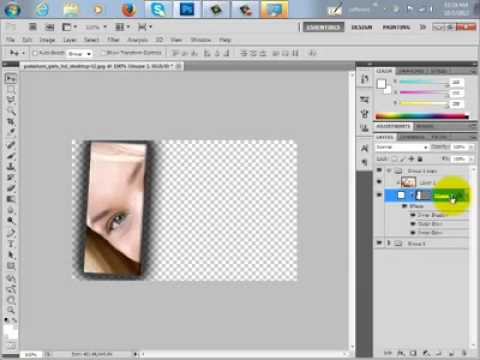Select the Crop tool
This screenshot has height=360, width=480.
pyautogui.click(x=11, y=121)
